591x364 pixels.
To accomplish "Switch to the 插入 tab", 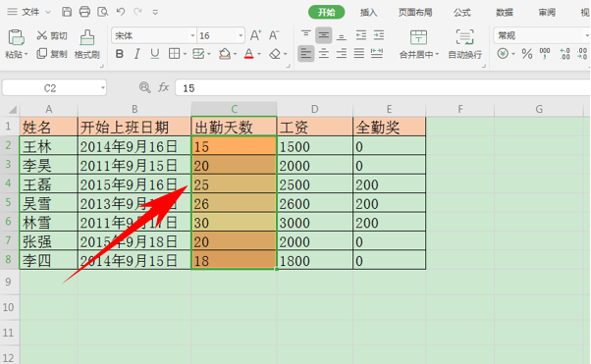I will (368, 13).
